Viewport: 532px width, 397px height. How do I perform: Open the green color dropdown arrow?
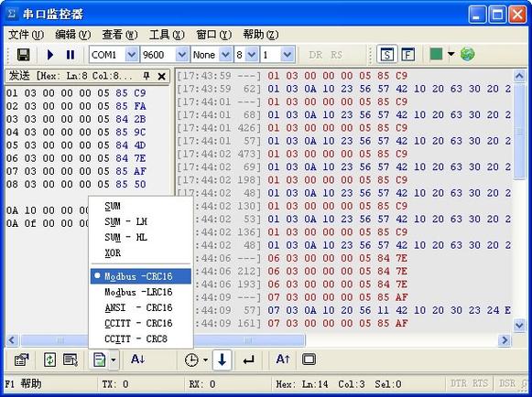451,54
